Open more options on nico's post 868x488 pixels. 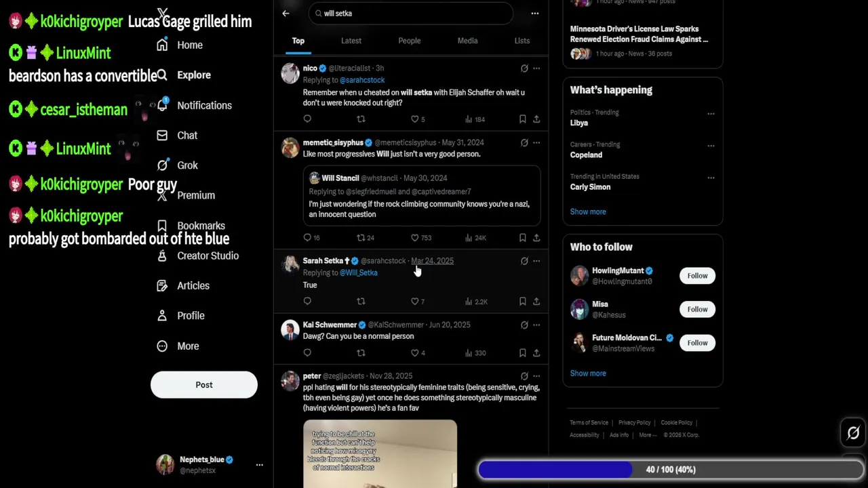(536, 68)
